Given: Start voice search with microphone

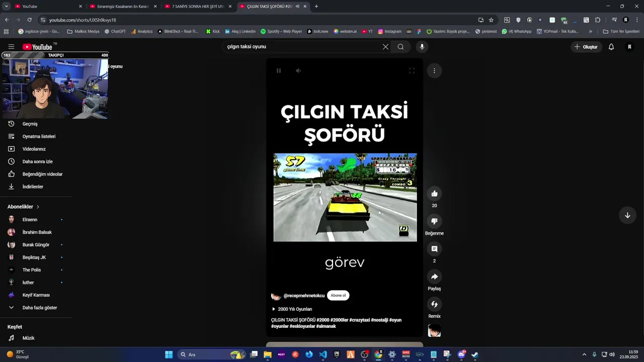Looking at the screenshot, I should (x=422, y=47).
